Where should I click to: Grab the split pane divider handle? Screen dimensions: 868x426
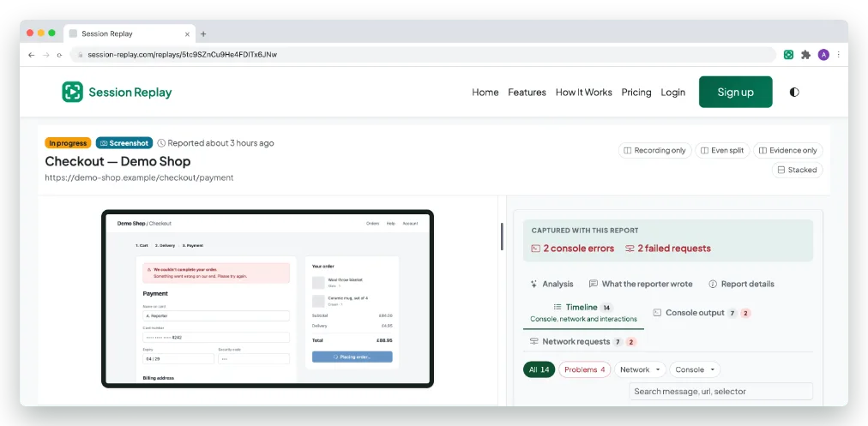502,237
